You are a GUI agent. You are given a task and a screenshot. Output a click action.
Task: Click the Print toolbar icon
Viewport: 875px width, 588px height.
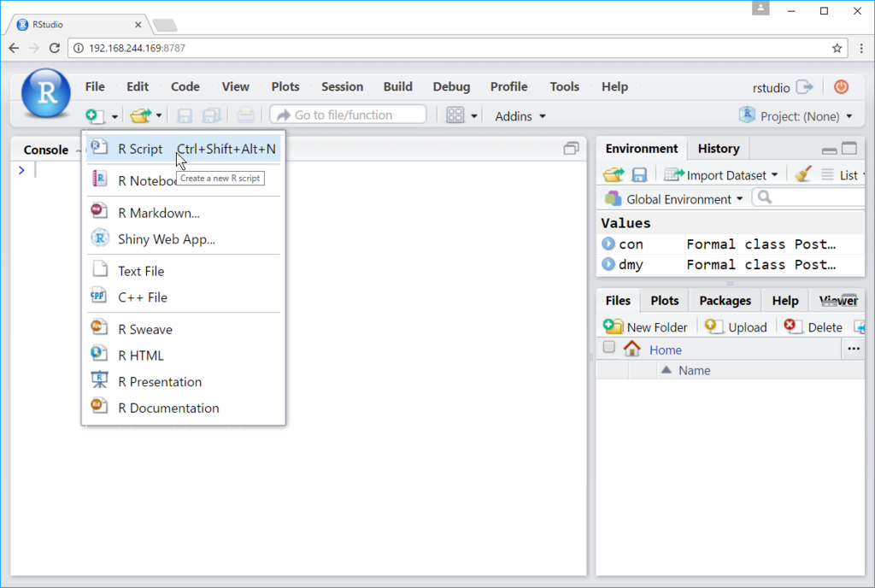coord(245,115)
